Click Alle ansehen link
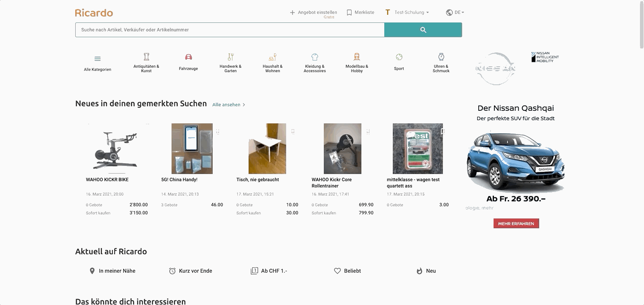Image resolution: width=644 pixels, height=305 pixels. point(226,105)
